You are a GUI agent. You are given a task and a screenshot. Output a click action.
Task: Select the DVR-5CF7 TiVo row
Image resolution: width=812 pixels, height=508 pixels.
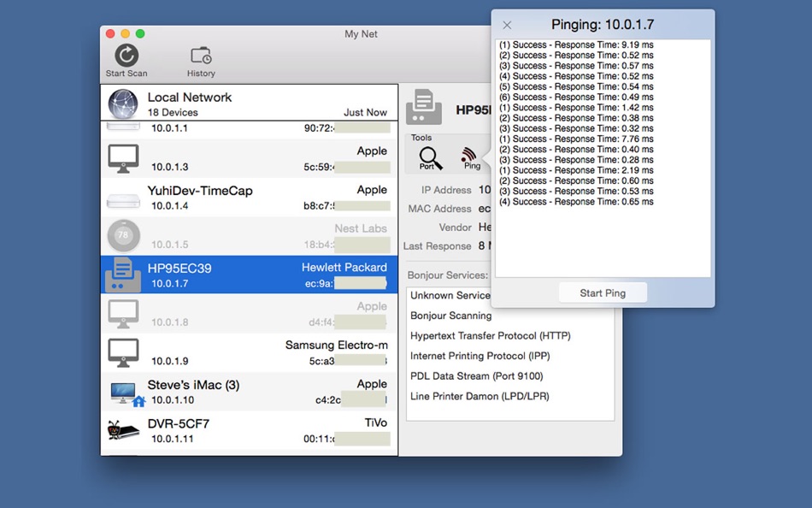click(249, 430)
